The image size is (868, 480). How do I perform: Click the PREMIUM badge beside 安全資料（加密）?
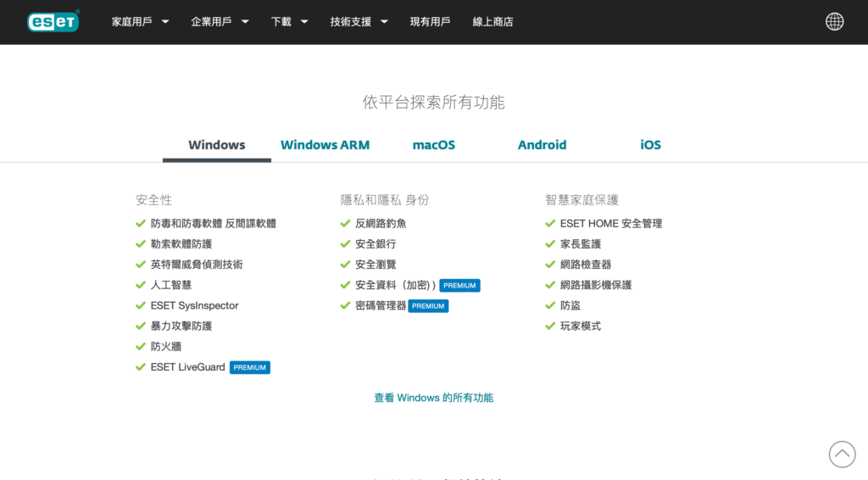coord(459,286)
